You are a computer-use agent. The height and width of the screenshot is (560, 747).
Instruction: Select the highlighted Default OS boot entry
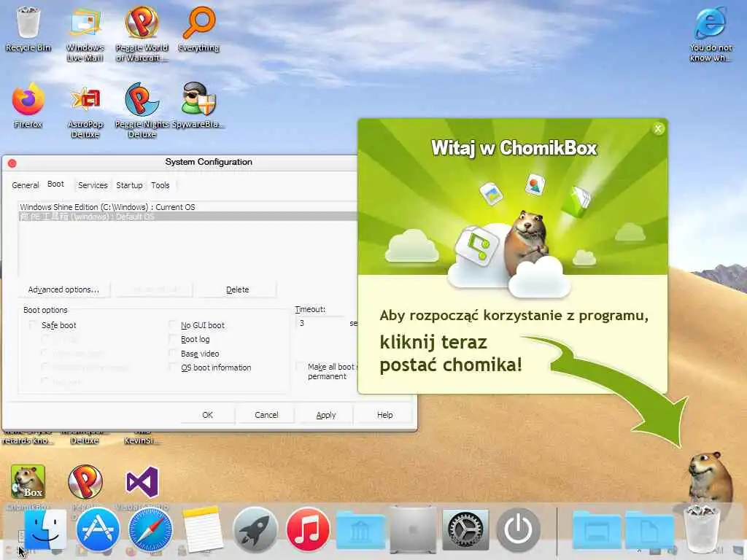(188, 217)
